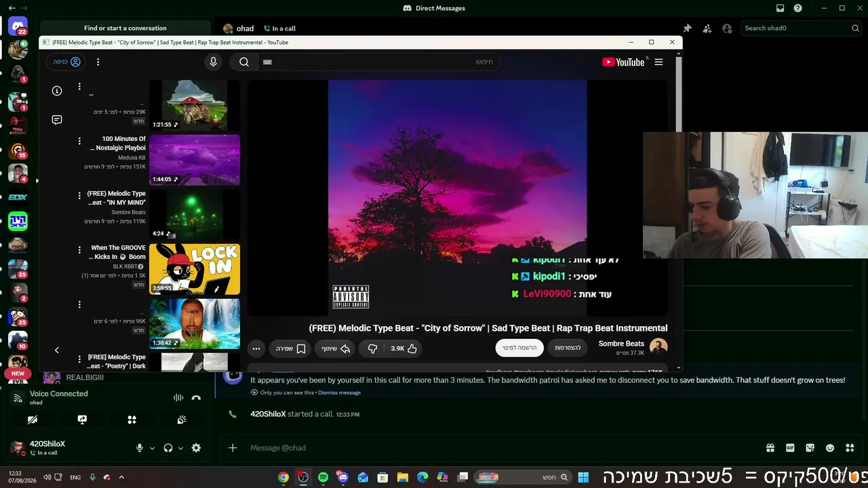The image size is (868, 488).
Task: Share your screen in Discord voice panel
Action: point(82,420)
